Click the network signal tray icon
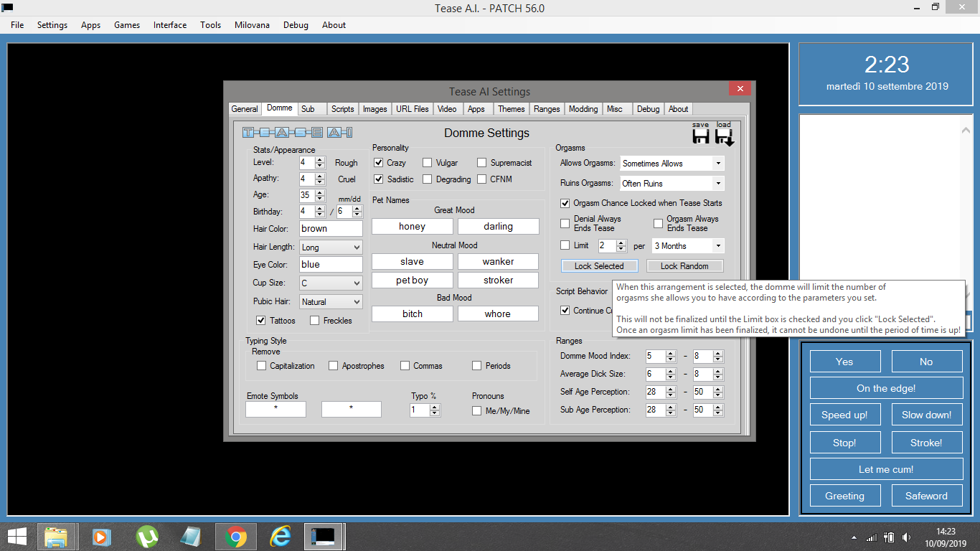This screenshot has height=551, width=980. pos(872,537)
